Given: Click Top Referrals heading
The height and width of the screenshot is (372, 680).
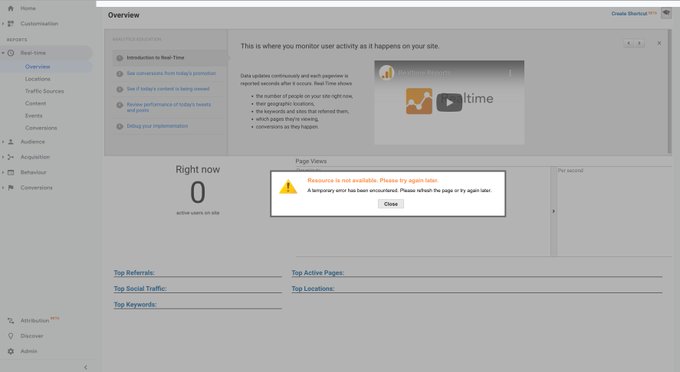Looking at the screenshot, I should click(134, 273).
